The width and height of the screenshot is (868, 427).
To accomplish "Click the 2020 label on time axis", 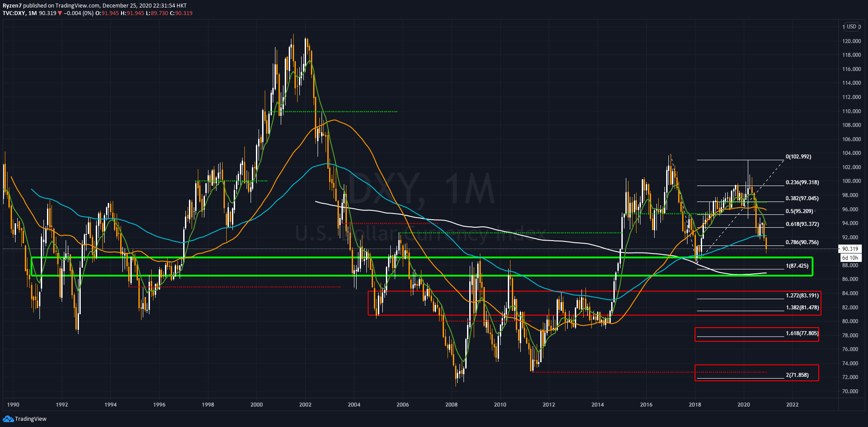I will coord(744,405).
